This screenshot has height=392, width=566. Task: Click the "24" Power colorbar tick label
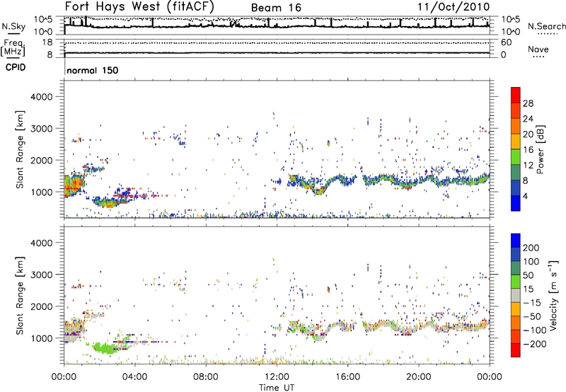click(x=528, y=119)
